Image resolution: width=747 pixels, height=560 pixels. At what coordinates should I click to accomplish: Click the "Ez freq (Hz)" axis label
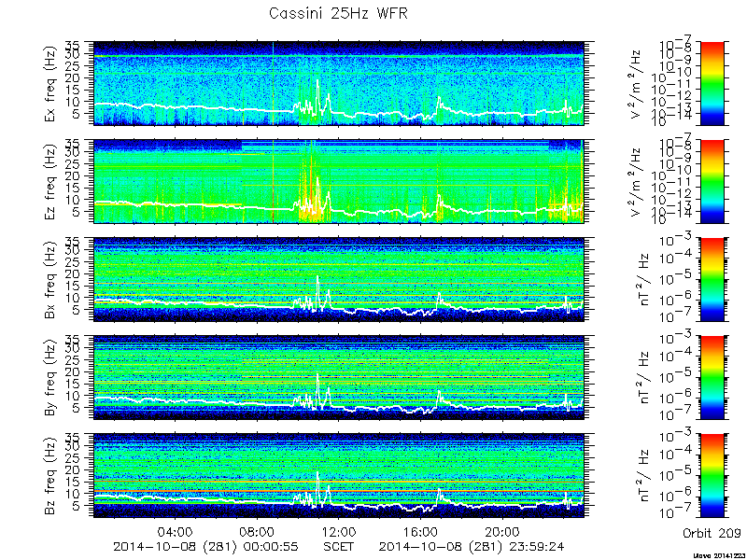click(x=50, y=182)
